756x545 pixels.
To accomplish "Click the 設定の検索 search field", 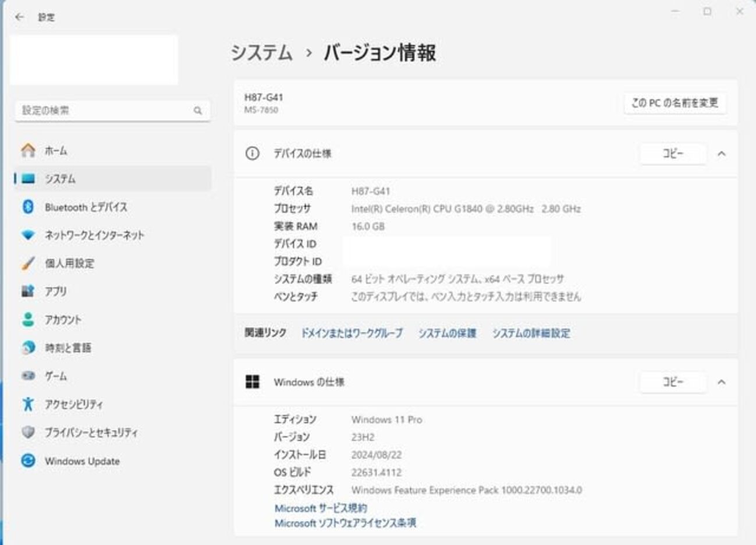I will pos(105,110).
